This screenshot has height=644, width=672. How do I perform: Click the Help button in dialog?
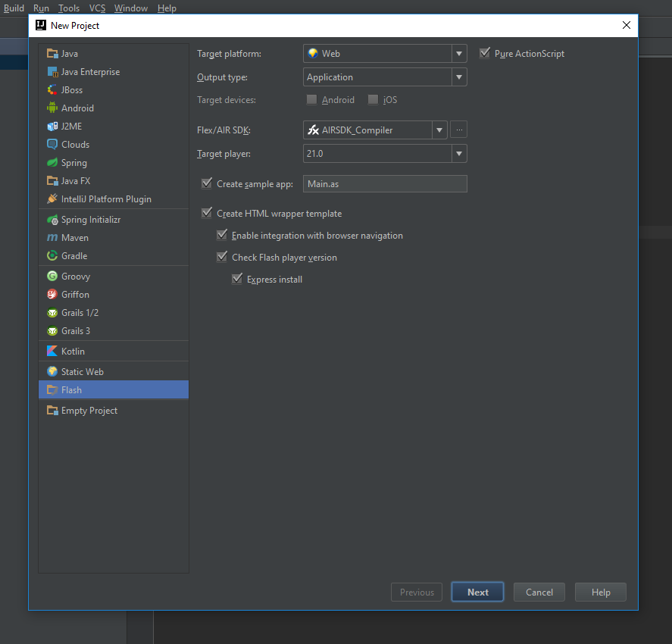click(x=601, y=592)
